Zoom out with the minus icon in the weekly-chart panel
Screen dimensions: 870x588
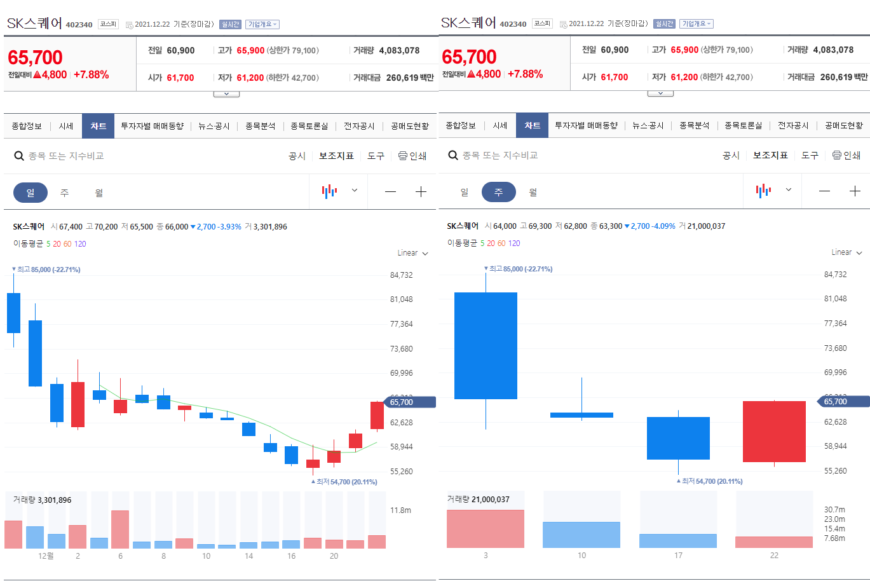[x=824, y=191]
